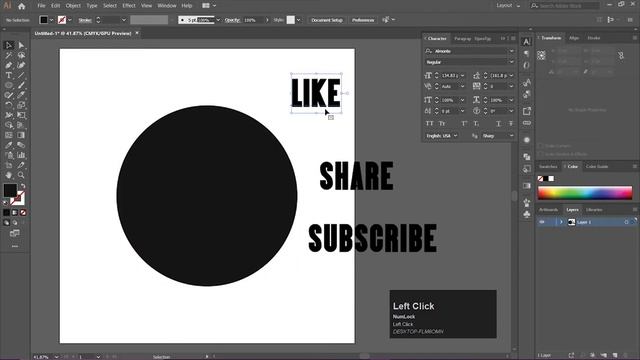Select the Direct Selection tool
The height and width of the screenshot is (360, 640).
(21, 45)
